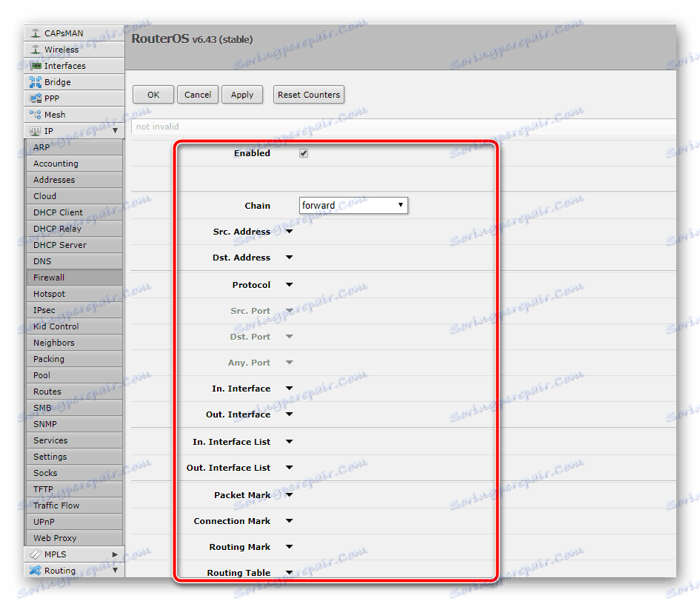Open the Accounting submenu item
700x601 pixels.
[x=74, y=164]
